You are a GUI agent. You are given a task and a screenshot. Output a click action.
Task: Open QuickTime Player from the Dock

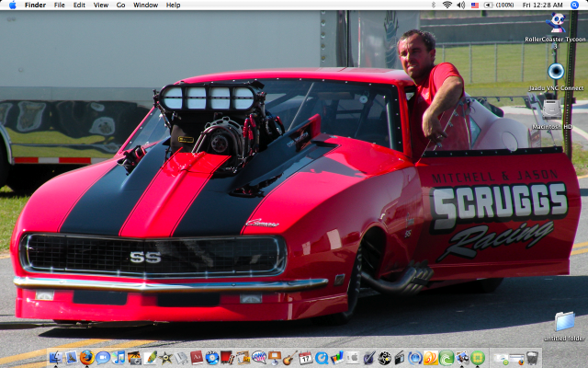click(322, 357)
